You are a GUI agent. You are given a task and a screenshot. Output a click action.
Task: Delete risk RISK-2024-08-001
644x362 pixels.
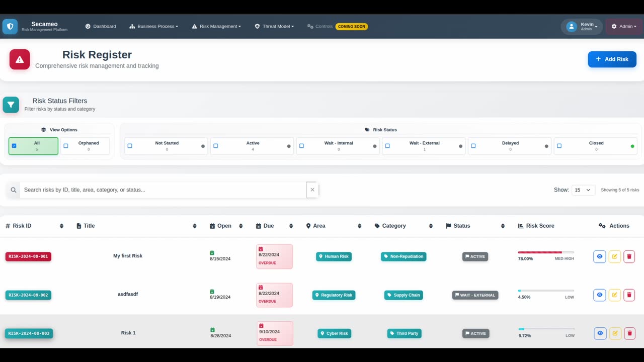tap(629, 256)
